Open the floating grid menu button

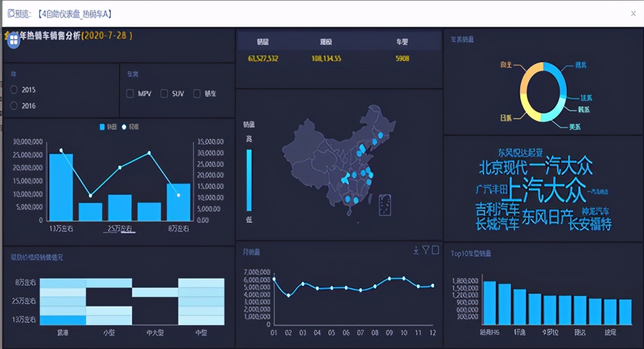point(13,40)
